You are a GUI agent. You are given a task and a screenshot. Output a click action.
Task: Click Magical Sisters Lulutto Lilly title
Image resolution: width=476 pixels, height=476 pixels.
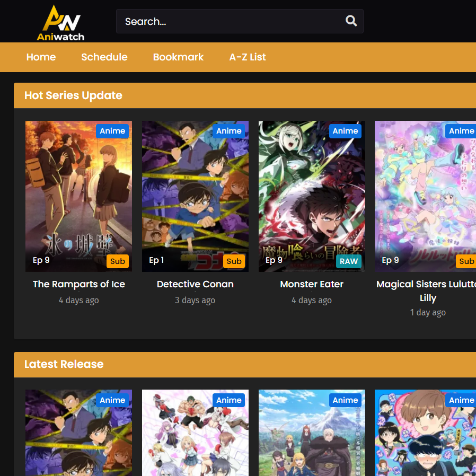coord(427,291)
